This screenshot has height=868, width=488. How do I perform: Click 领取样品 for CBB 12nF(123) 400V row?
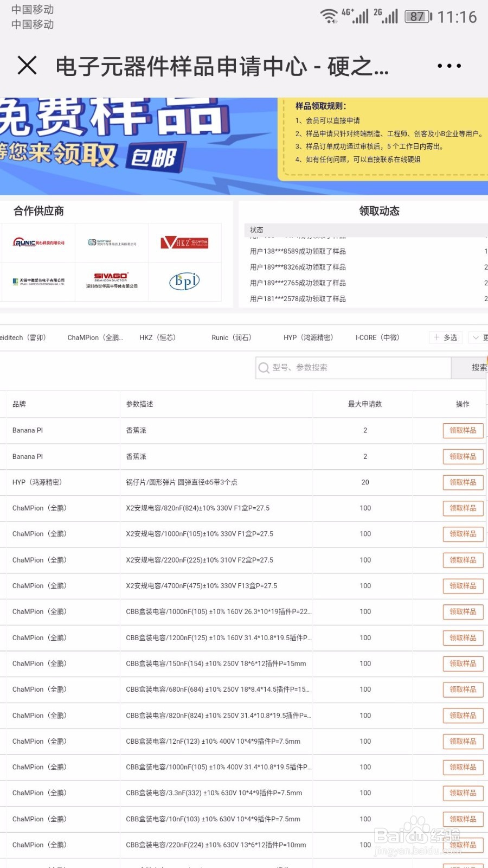(x=463, y=741)
